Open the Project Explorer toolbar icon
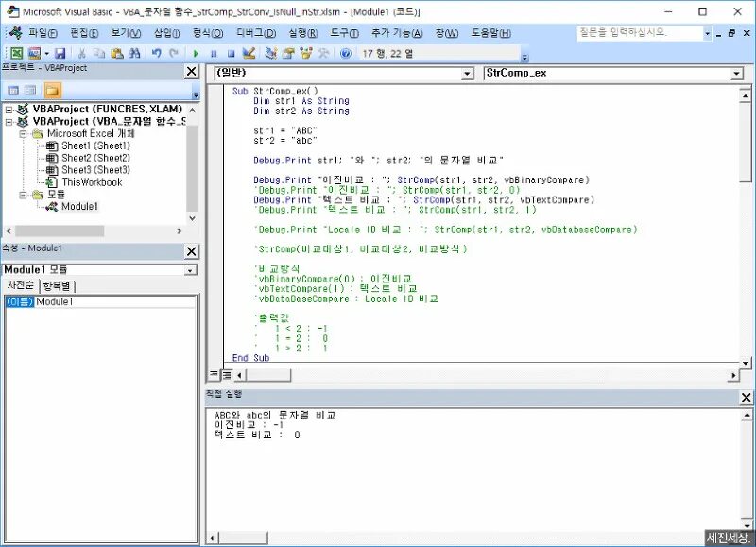 pyautogui.click(x=271, y=53)
